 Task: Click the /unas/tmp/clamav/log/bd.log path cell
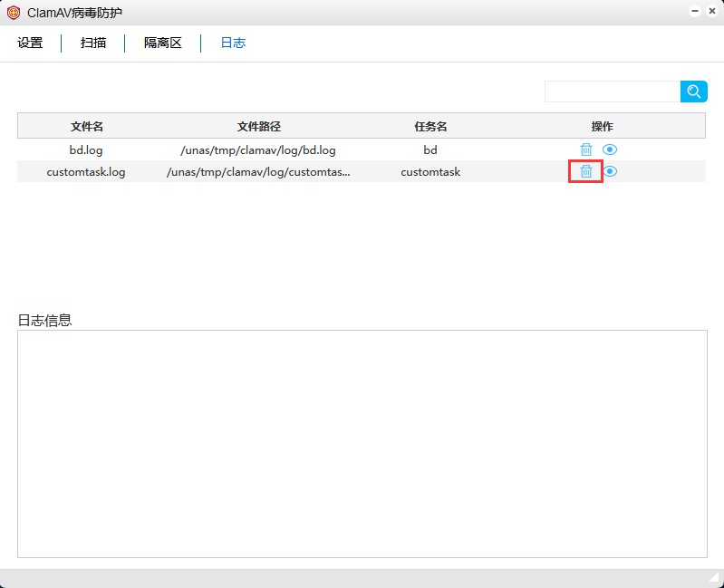click(258, 149)
